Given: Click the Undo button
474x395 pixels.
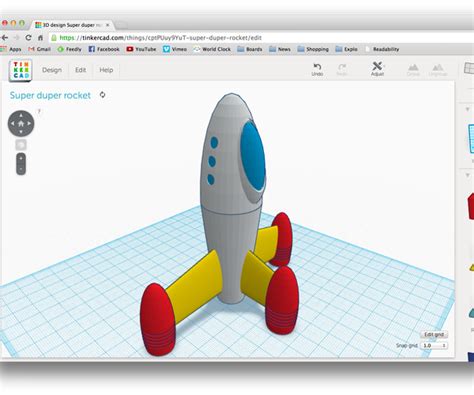Looking at the screenshot, I should coord(317,69).
